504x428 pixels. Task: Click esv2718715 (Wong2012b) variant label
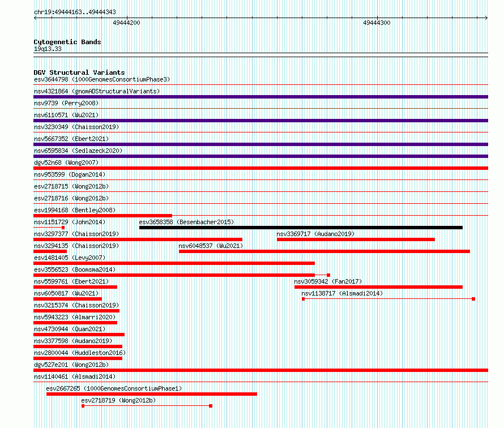(x=71, y=186)
